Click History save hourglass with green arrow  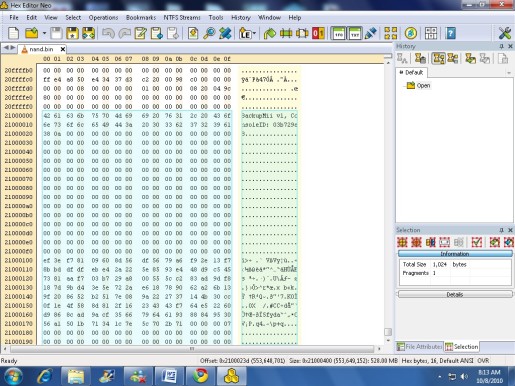click(470, 59)
